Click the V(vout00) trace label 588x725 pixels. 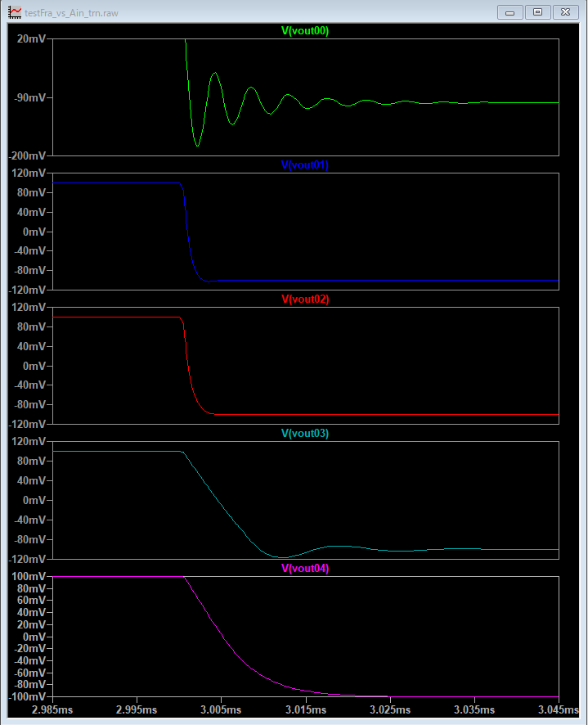pos(305,31)
